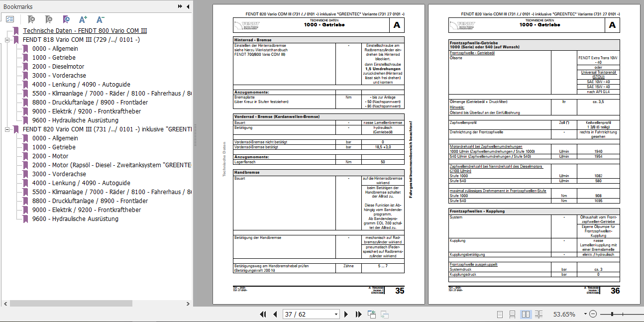Click the Handbremse section heading
This screenshot has width=644, height=322.
coord(247,172)
